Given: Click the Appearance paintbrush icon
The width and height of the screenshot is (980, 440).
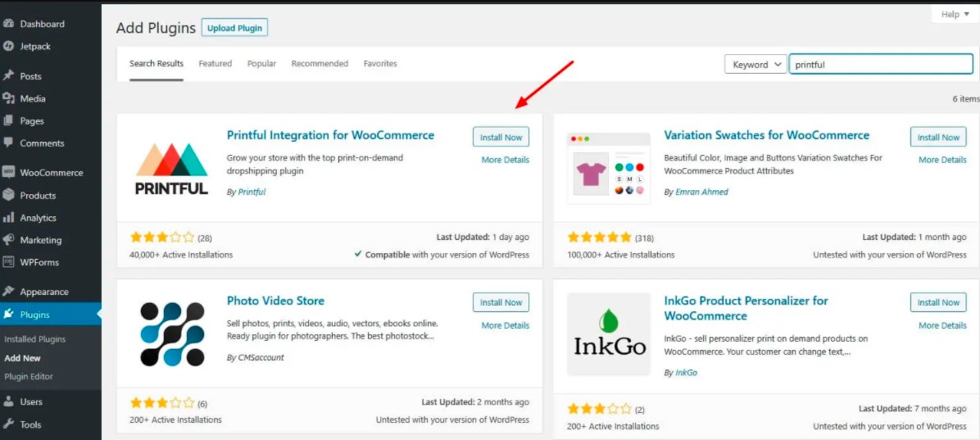Looking at the screenshot, I should (x=8, y=291).
